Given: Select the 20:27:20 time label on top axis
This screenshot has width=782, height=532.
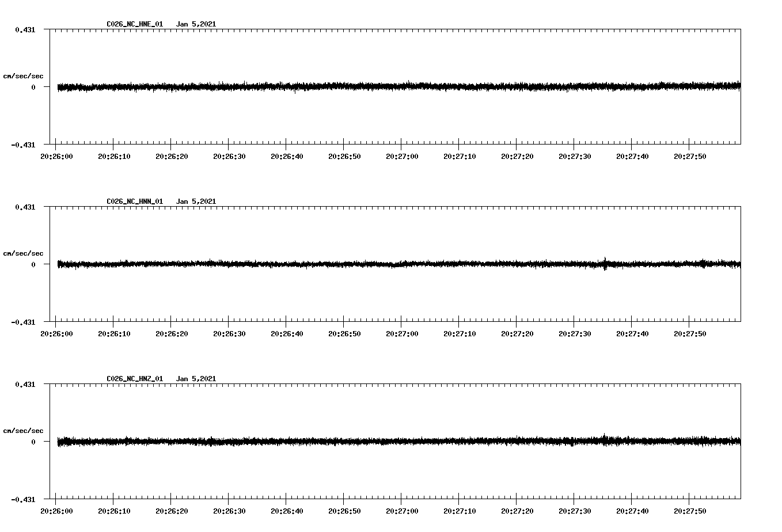Looking at the screenshot, I should click(518, 155).
